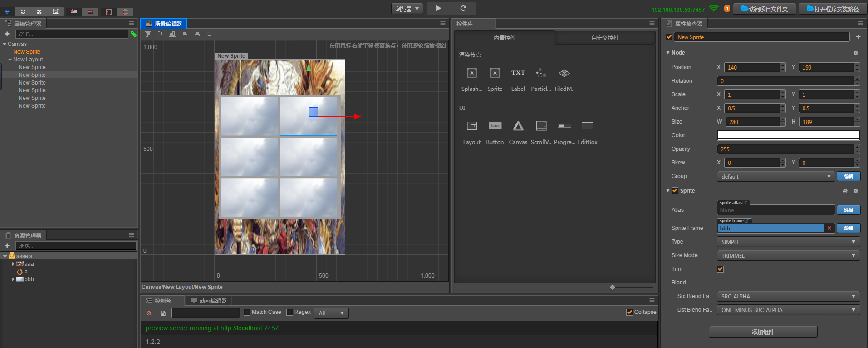Screen dimensions: 868x348
Task: Switch to pivot handle position mode
Action: pos(74,11)
